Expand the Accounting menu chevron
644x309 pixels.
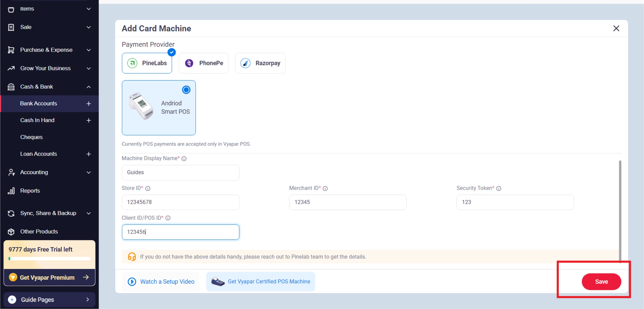[x=89, y=172]
